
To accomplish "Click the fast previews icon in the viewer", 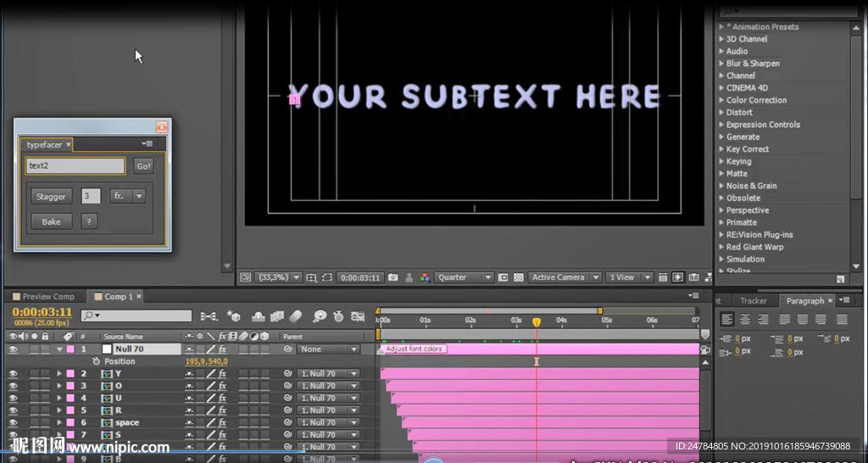I will pyautogui.click(x=677, y=277).
